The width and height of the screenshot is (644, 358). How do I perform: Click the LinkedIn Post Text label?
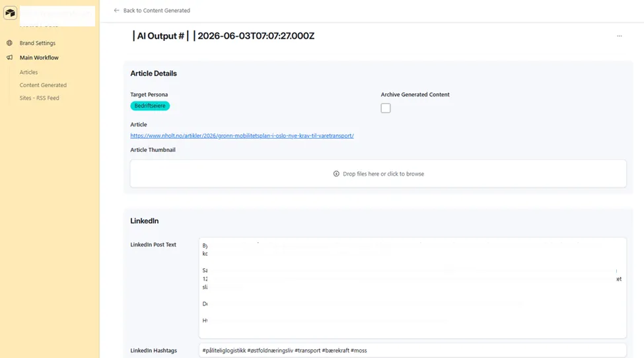pyautogui.click(x=153, y=244)
